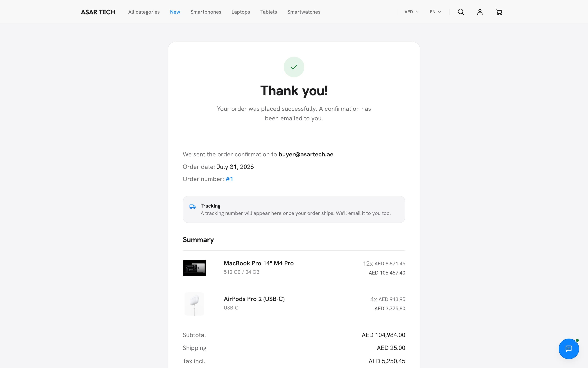588x368 pixels.
Task: Click the Subtotal label
Action: click(194, 335)
